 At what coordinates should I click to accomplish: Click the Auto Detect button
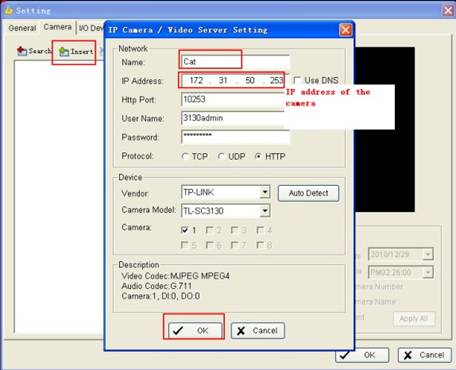click(308, 193)
